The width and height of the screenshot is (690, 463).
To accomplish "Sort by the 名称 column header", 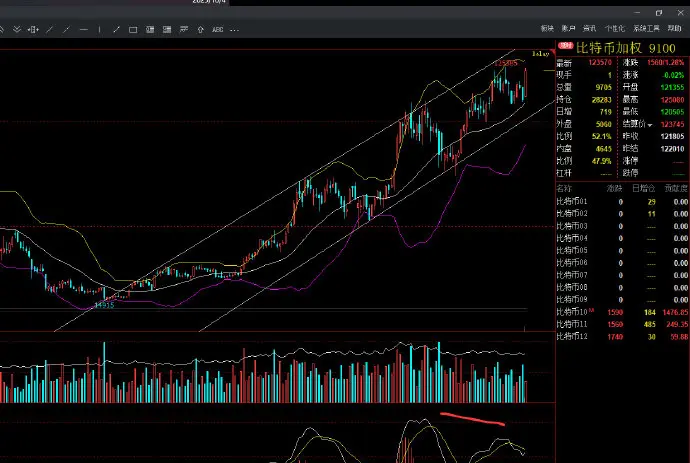I will 564,189.
